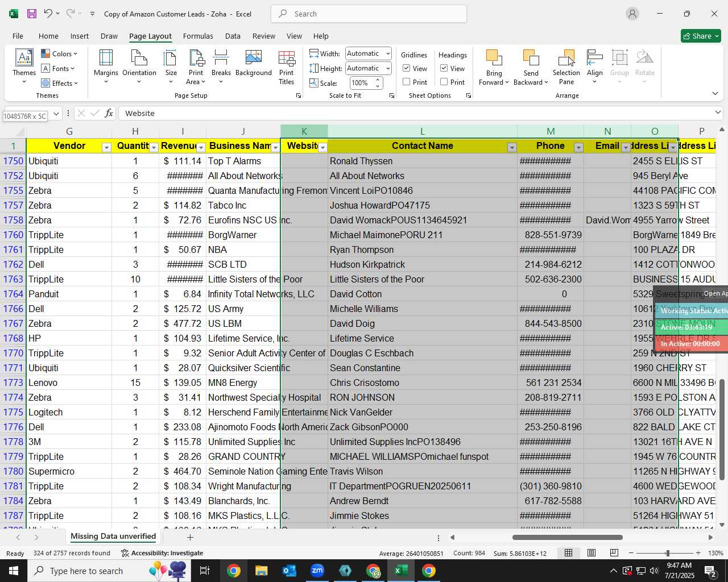Toggle Headings Print checkbox
Image resolution: width=728 pixels, height=582 pixels.
pos(444,82)
